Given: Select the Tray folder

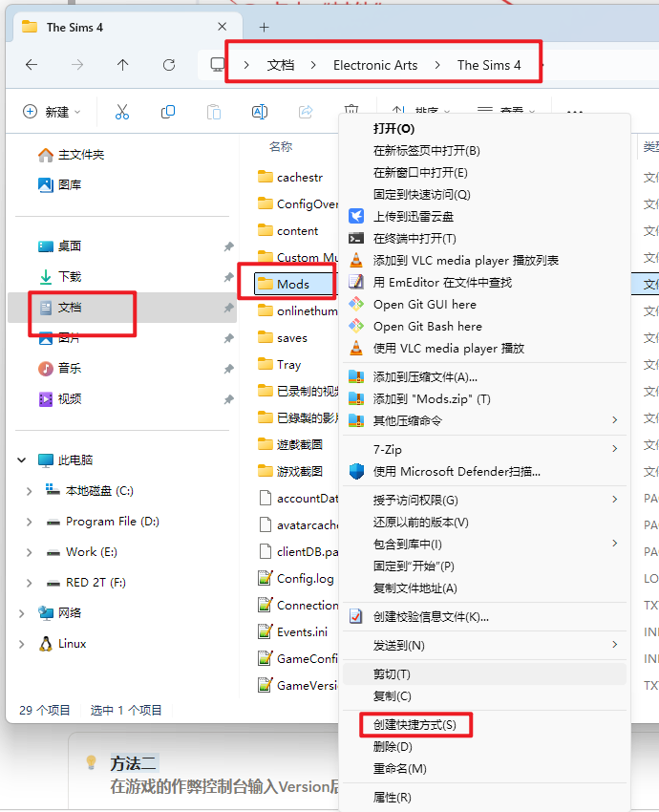Looking at the screenshot, I should click(x=279, y=365).
